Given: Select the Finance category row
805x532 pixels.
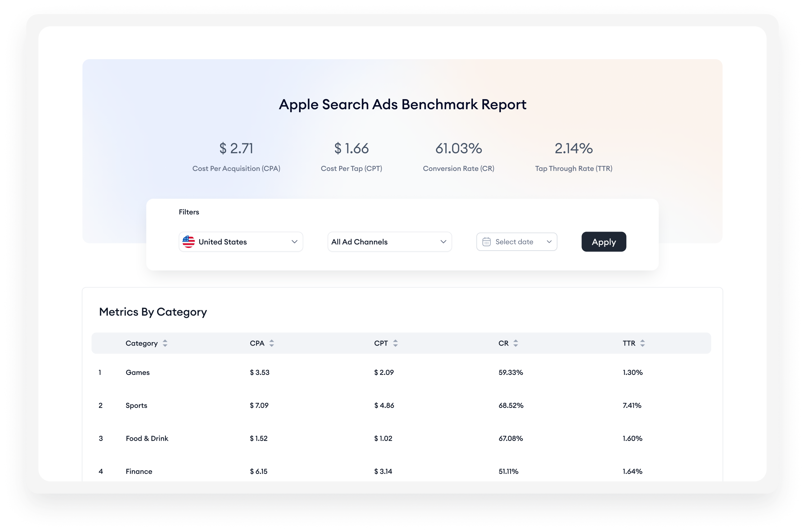Looking at the screenshot, I should 401,471.
